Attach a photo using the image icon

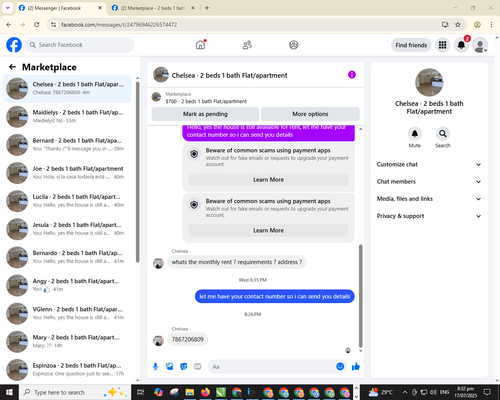pos(170,367)
